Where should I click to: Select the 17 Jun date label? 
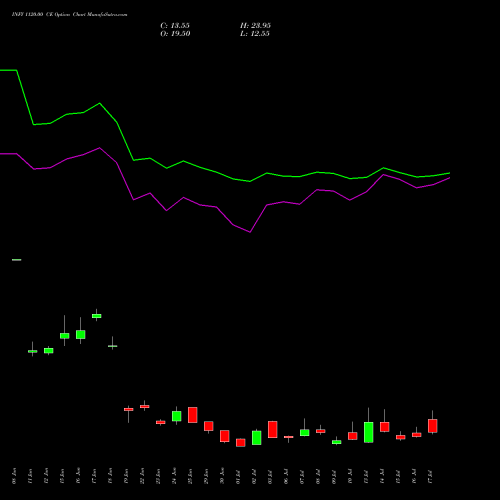point(94,476)
